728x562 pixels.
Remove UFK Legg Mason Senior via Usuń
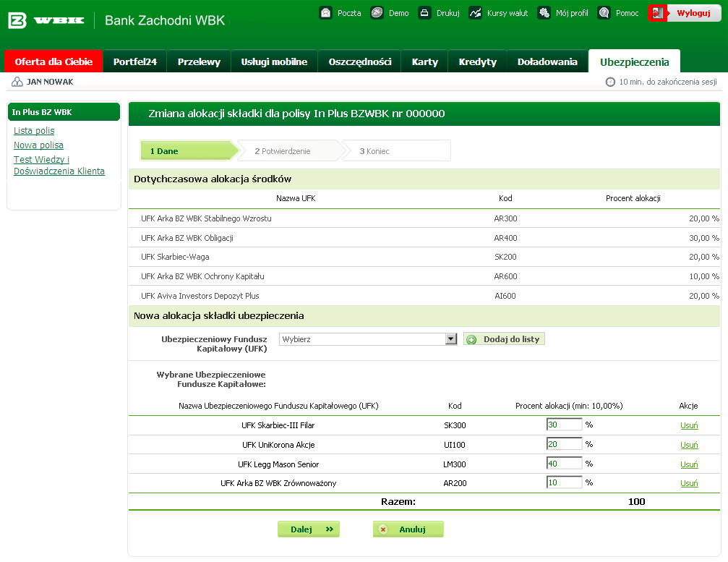pyautogui.click(x=689, y=464)
